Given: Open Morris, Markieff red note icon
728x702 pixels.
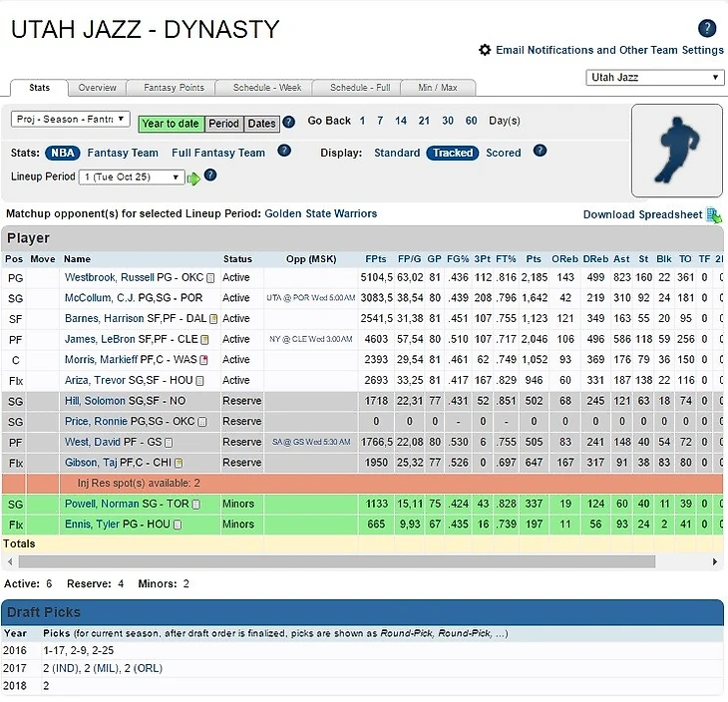Looking at the screenshot, I should coord(203,360).
